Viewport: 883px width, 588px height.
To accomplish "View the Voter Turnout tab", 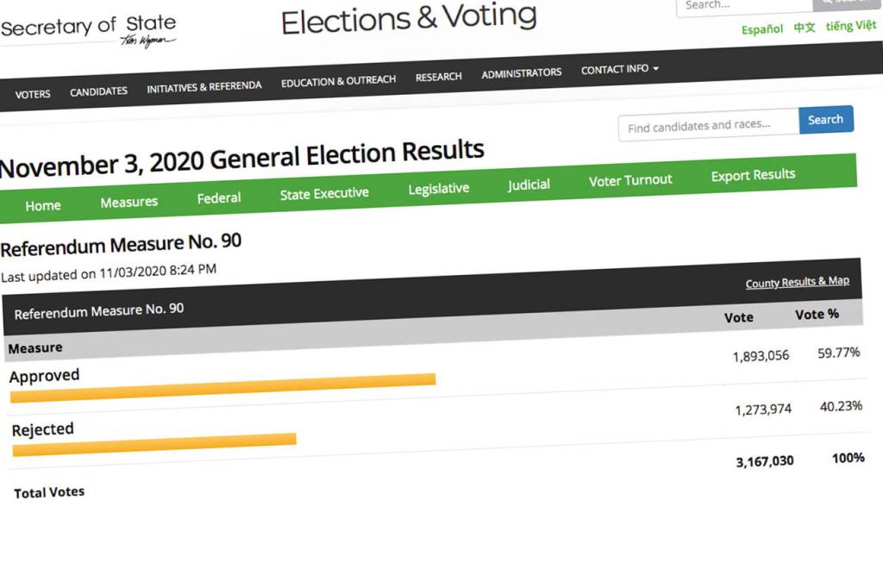I will 630,179.
